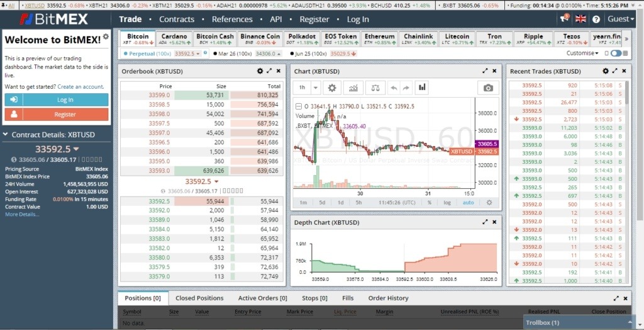Open chart properties gear in toolbar
644x330 pixels.
coord(332,88)
